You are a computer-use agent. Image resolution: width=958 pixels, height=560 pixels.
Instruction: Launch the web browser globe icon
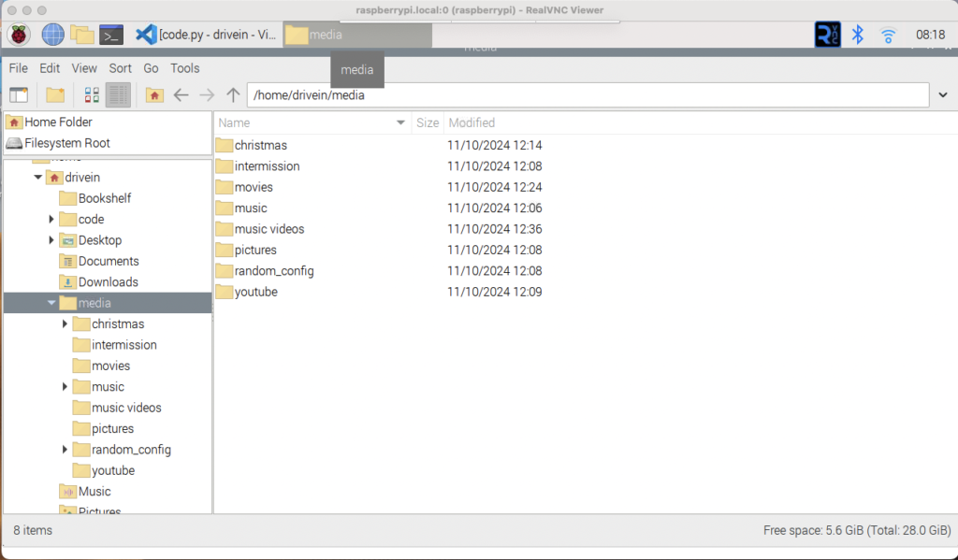tap(53, 35)
